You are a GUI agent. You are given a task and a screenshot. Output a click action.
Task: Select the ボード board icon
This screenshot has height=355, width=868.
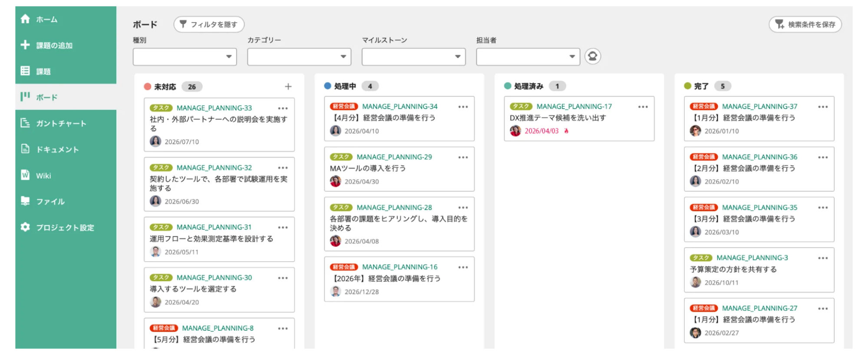25,96
